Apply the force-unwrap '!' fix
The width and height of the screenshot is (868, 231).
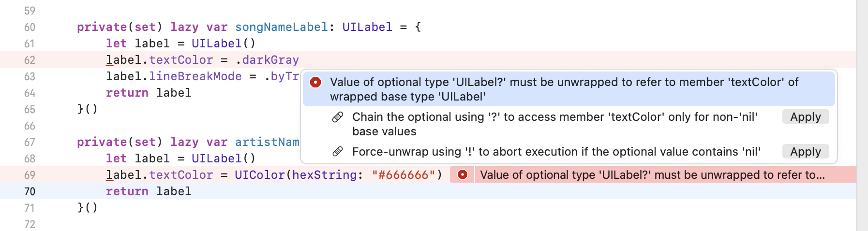pos(806,152)
